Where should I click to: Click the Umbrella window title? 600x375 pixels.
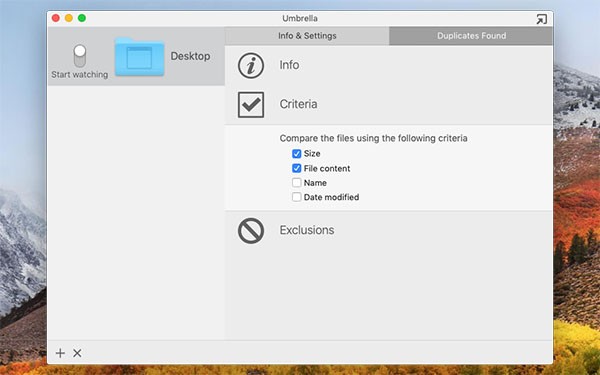300,18
